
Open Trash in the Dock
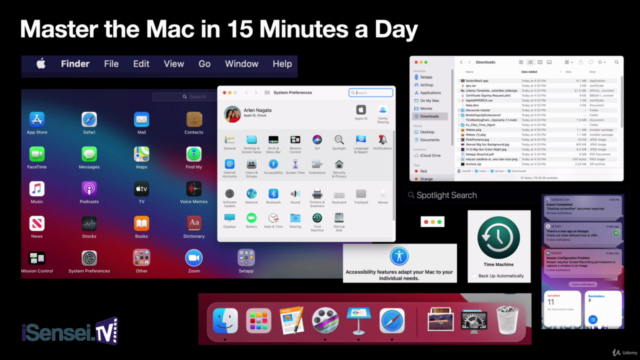pos(507,321)
